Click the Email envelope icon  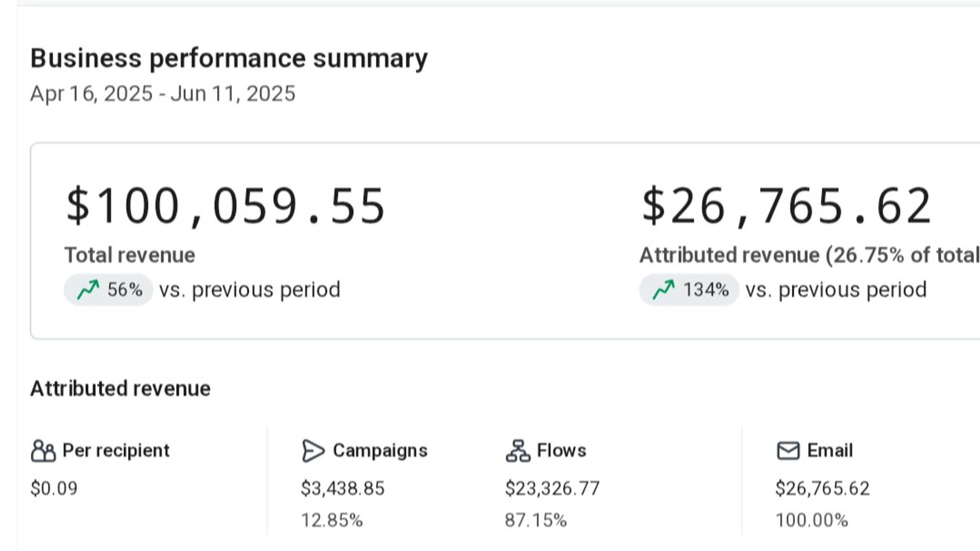pos(788,451)
